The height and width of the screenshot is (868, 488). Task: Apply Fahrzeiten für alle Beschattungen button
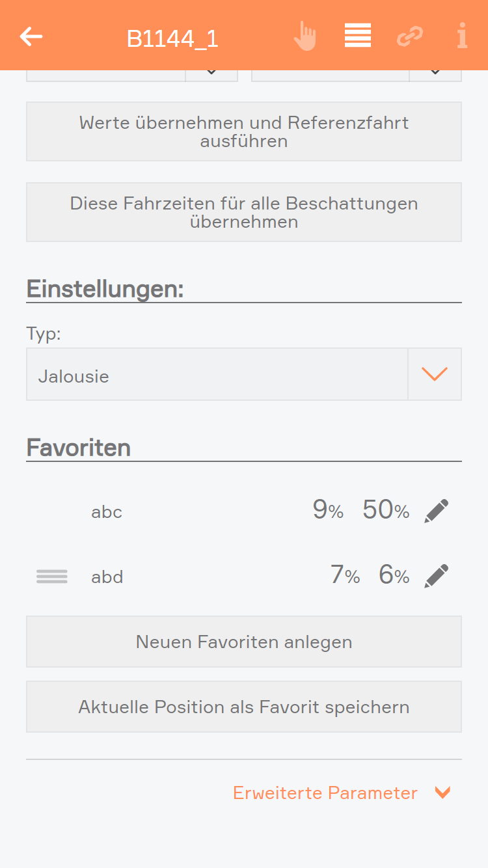[x=244, y=213]
